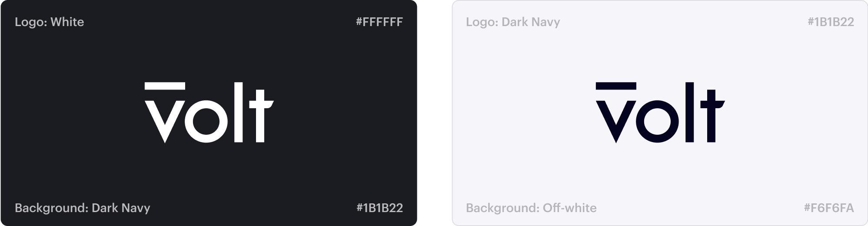Select the 'Background: Off-white' label
Screen dimensions: 868x226
[531, 208]
